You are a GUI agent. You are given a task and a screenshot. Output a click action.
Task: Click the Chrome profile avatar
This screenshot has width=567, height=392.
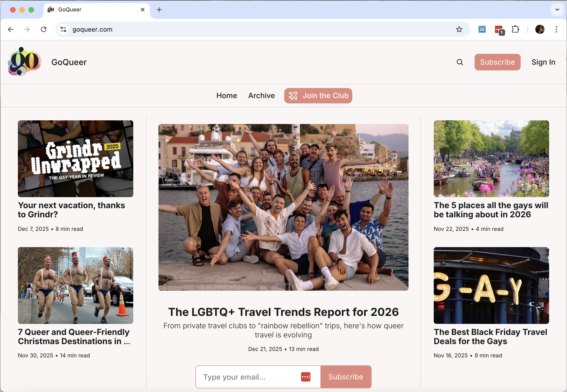pyautogui.click(x=539, y=30)
